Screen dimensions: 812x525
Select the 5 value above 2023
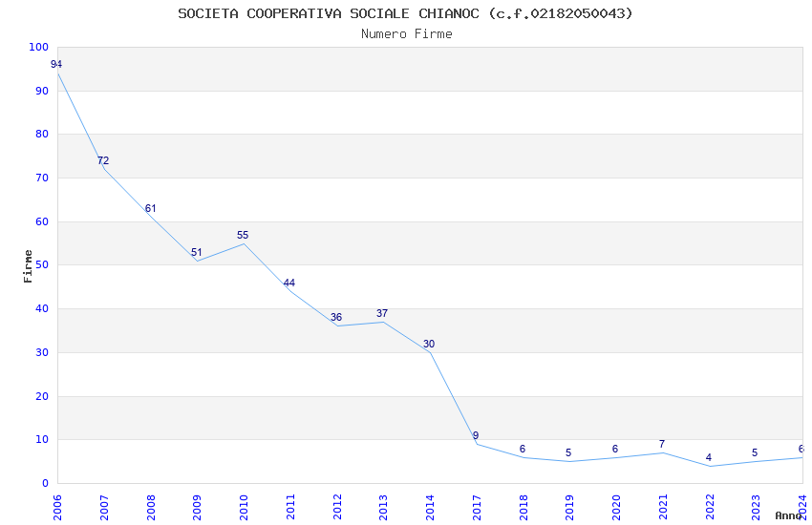coord(755,453)
